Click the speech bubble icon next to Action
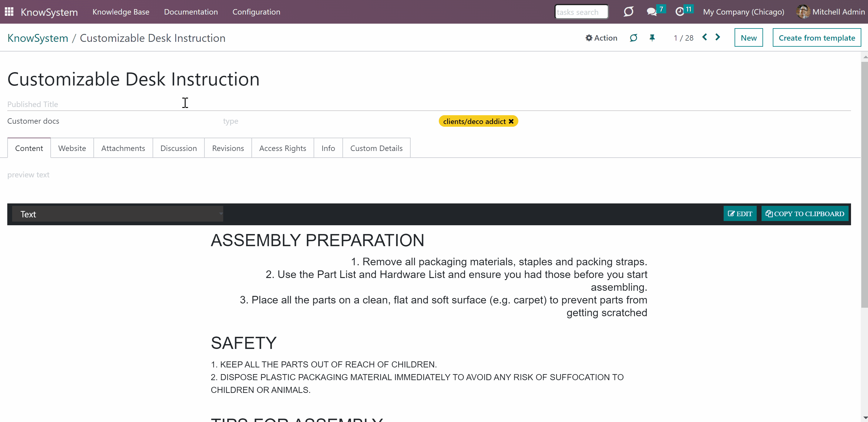The height and width of the screenshot is (422, 868). tap(633, 38)
